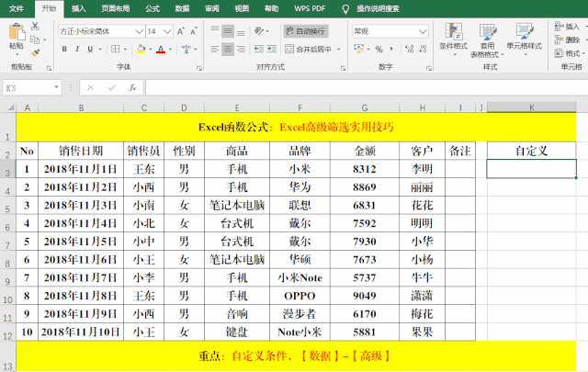Select the cell under 自定义 header
Viewport: 588px width, 372px height.
coord(532,169)
